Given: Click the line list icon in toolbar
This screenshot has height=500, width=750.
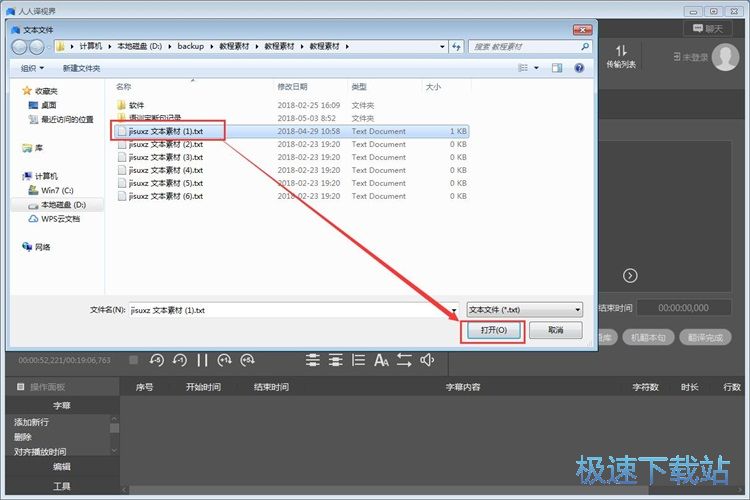Looking at the screenshot, I should pyautogui.click(x=358, y=360).
